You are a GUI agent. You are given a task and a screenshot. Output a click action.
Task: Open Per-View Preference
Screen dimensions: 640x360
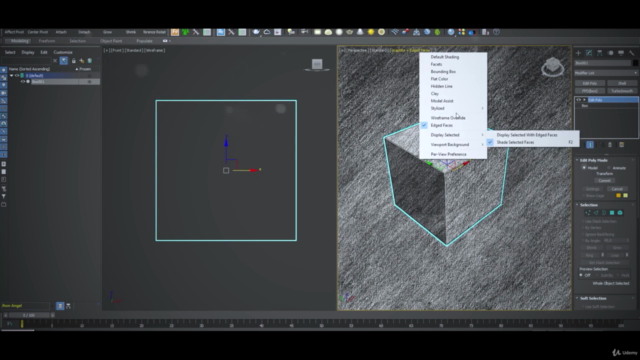pos(448,154)
